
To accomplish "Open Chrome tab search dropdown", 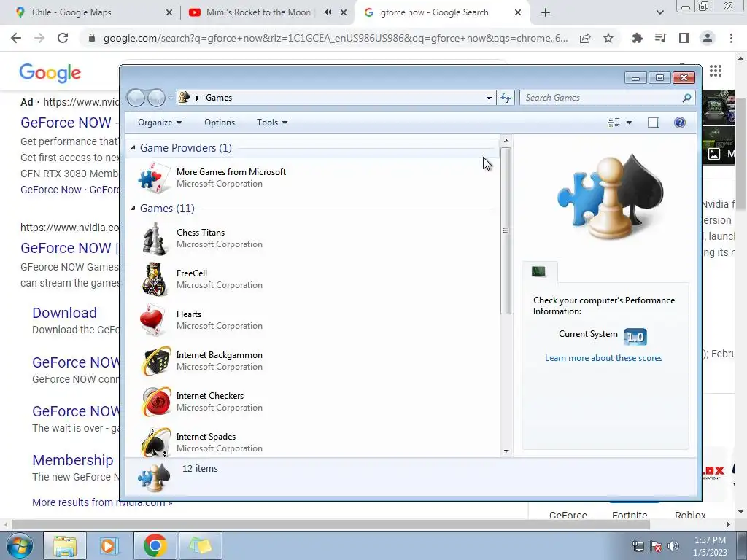I will [659, 12].
